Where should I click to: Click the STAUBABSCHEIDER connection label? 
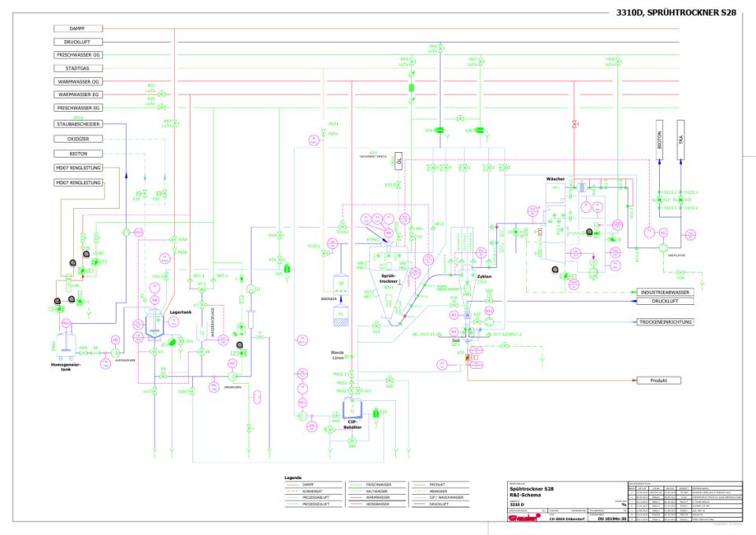[78, 124]
